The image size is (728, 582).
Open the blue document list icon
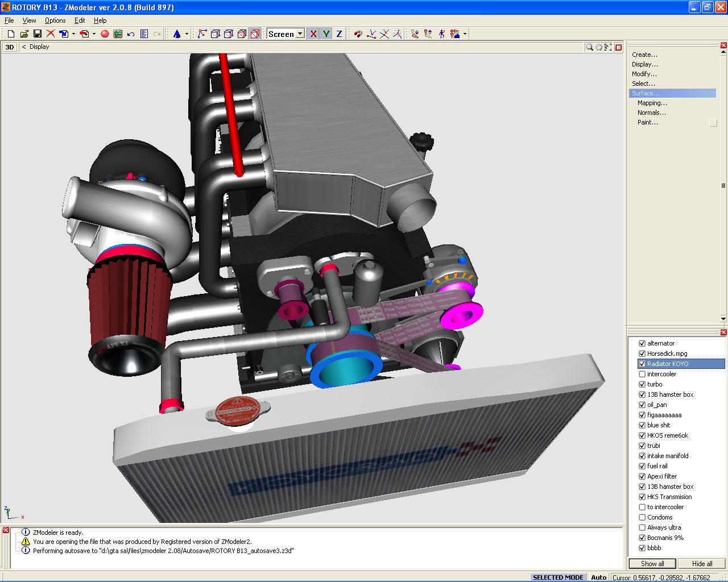tap(144, 34)
